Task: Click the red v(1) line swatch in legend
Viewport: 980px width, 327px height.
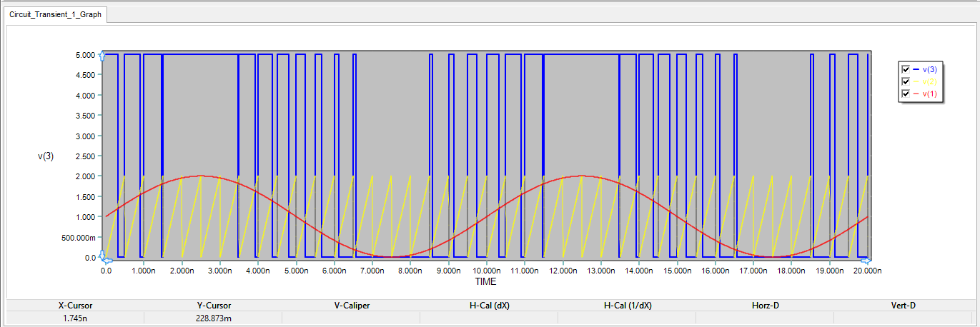Action: tap(916, 94)
